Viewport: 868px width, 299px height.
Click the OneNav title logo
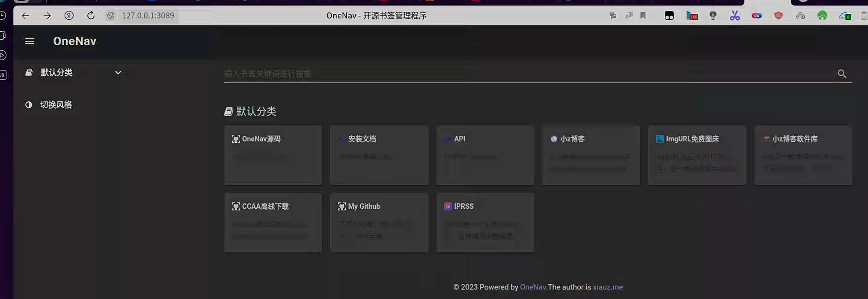[75, 41]
